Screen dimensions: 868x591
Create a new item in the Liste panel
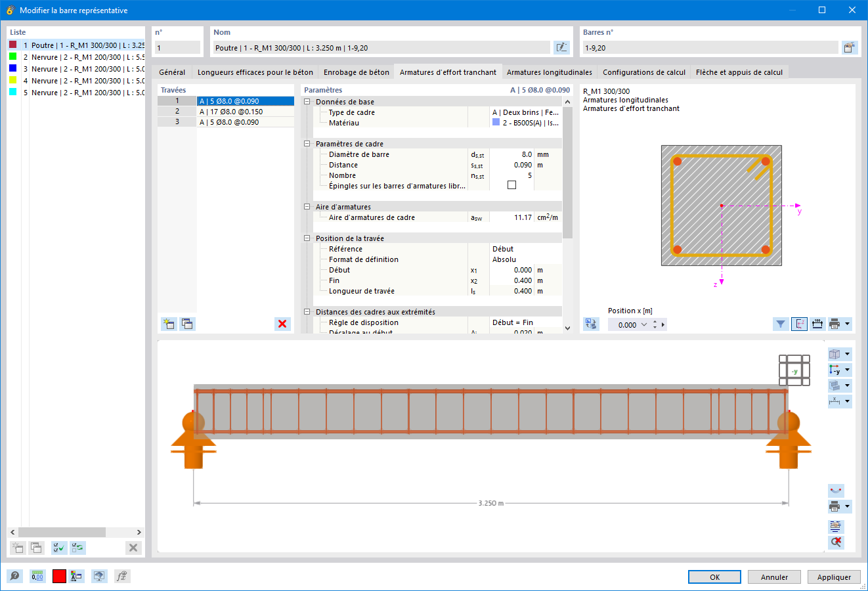[x=18, y=548]
